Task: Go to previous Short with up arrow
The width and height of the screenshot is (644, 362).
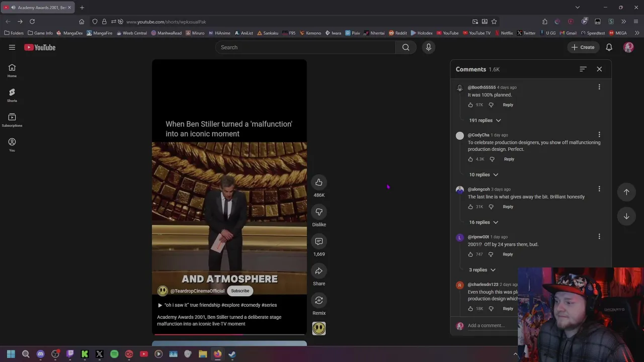Action: [x=626, y=192]
